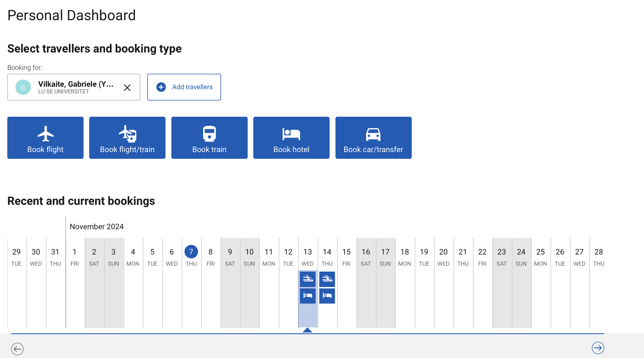The height and width of the screenshot is (358, 644).
Task: Open Book car/transfer
Action: click(x=373, y=138)
